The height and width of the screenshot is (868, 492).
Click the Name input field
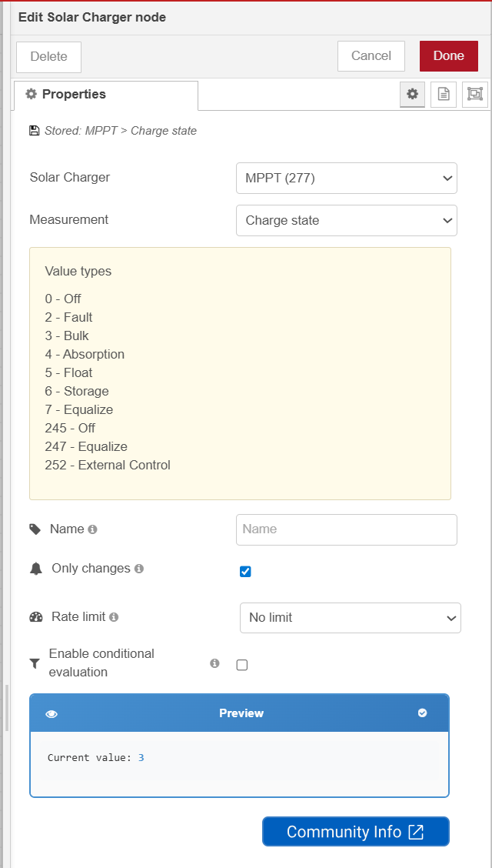(347, 529)
